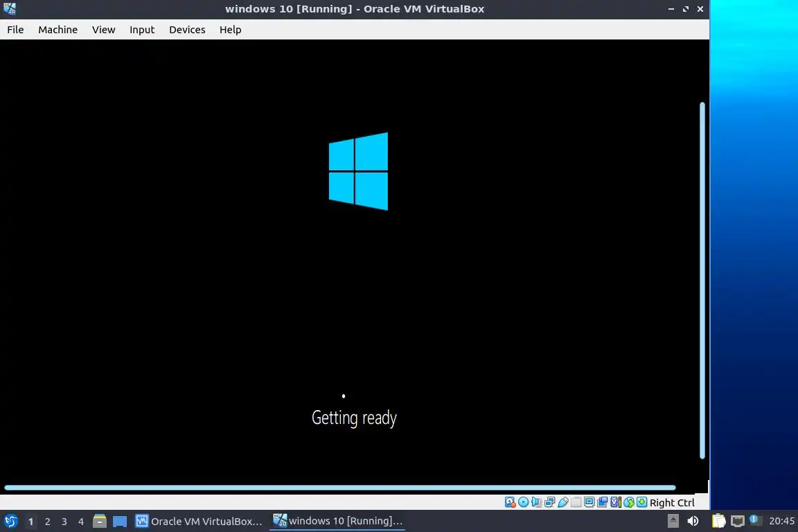Switch to workspace 1
Screen dimensions: 798x532
(x=30, y=522)
